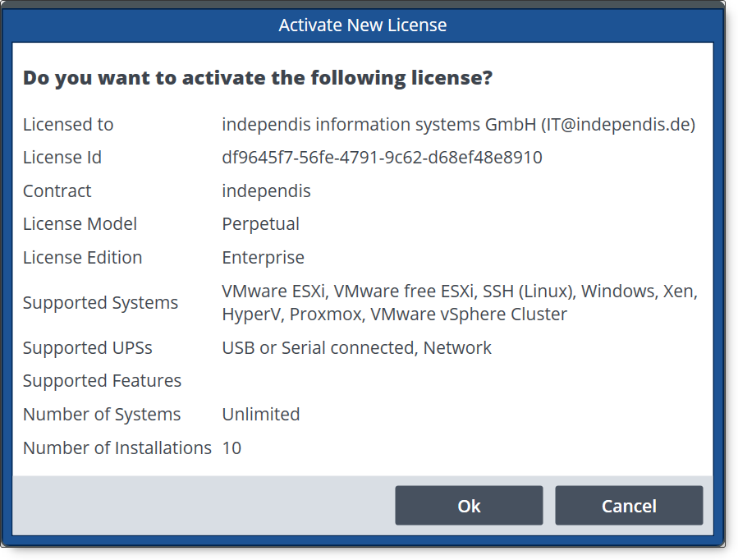Click the 'USB or Serial connected, Network' value
Screen dimensions: 738x560
pyautogui.click(x=356, y=348)
